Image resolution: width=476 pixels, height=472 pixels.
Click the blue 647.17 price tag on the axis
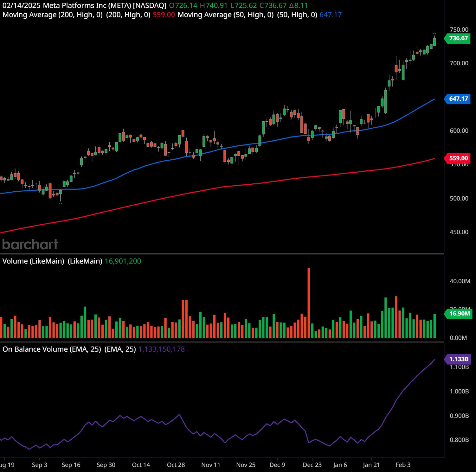click(458, 99)
